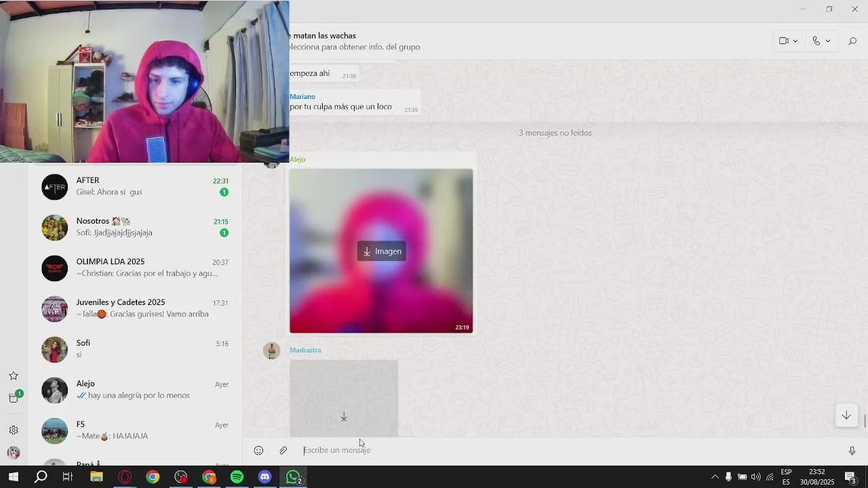Record a voice message with microphone

[852, 451]
